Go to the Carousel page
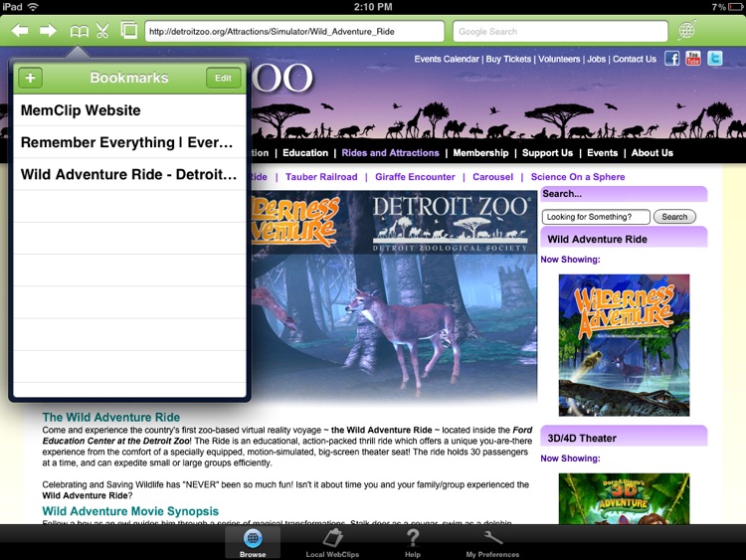Viewport: 746px width, 560px height. pos(493,177)
